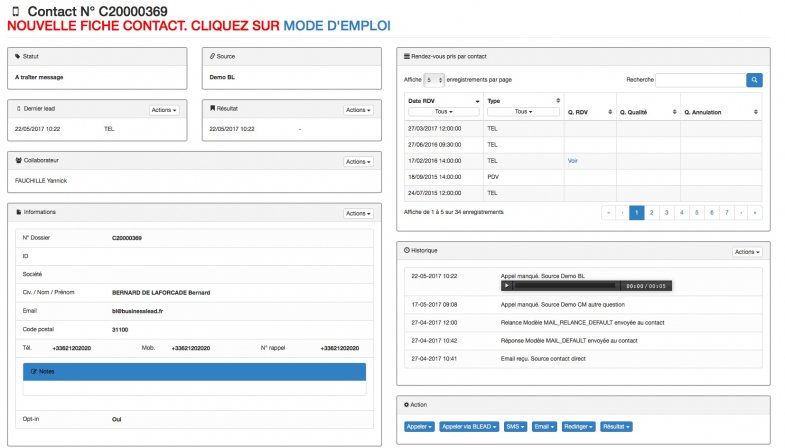Go to last page of appointments
The width and height of the screenshot is (785, 448).
(755, 212)
